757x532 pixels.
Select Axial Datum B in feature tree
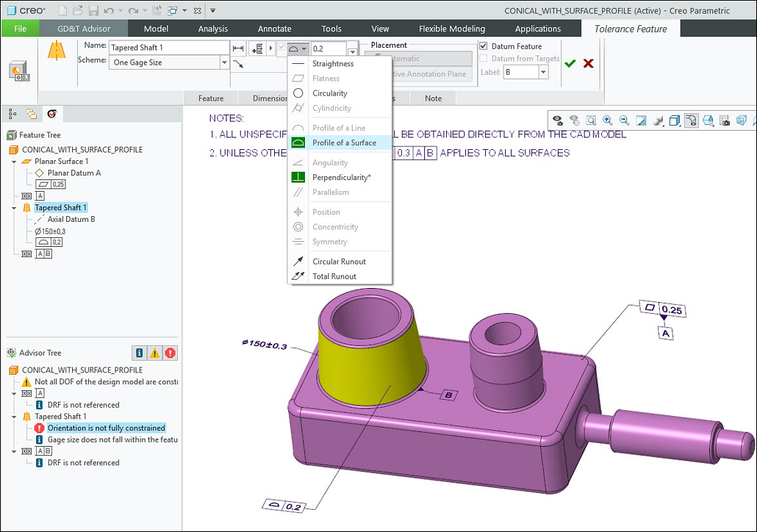pos(71,219)
